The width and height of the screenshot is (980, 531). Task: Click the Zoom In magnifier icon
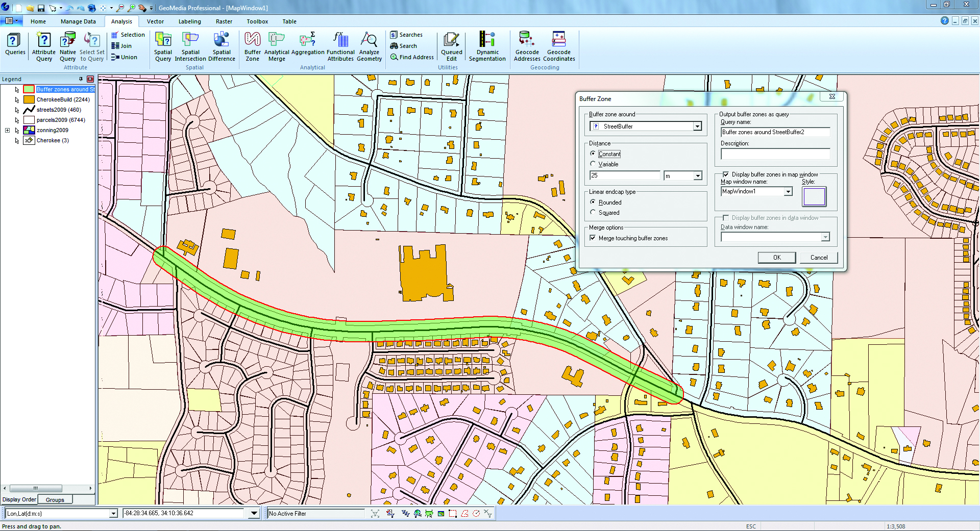[131, 8]
